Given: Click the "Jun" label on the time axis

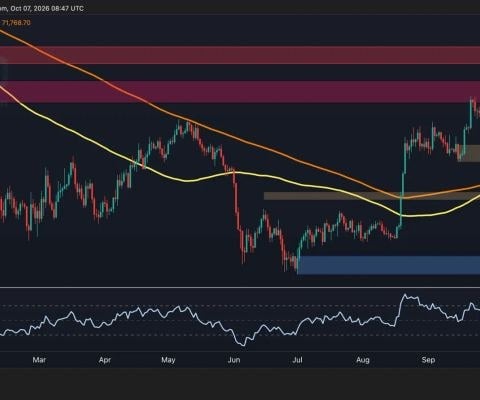Looking at the screenshot, I should click(234, 360).
